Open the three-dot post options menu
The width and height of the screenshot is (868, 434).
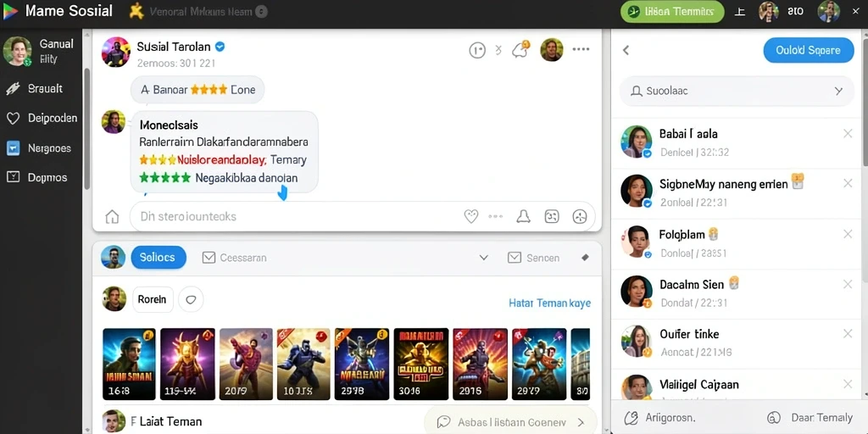[581, 49]
